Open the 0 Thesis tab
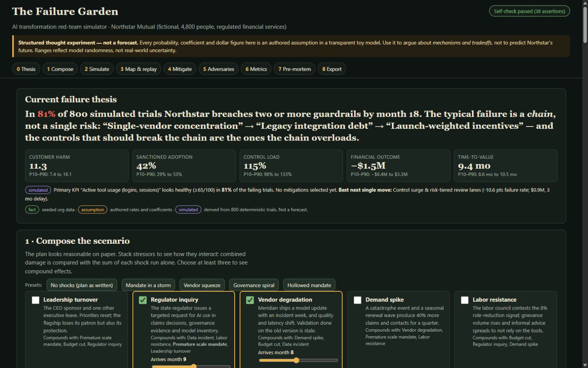588x368 pixels. click(26, 69)
